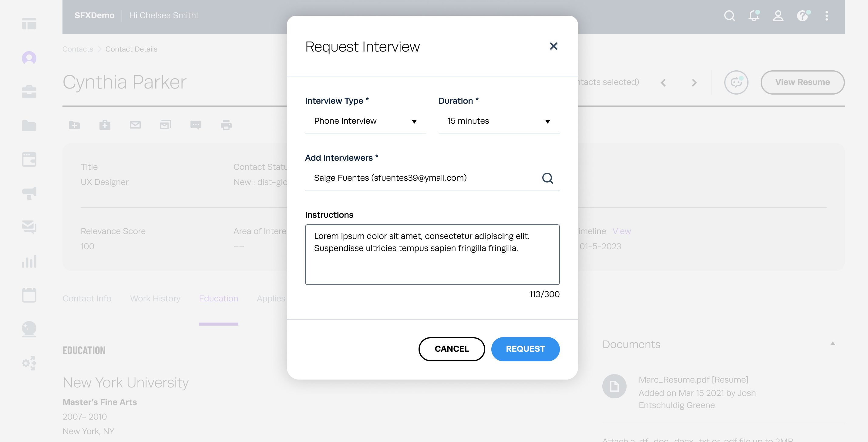Screen dimensions: 868x442
Task: Click the CANCEL button
Action: point(452,349)
